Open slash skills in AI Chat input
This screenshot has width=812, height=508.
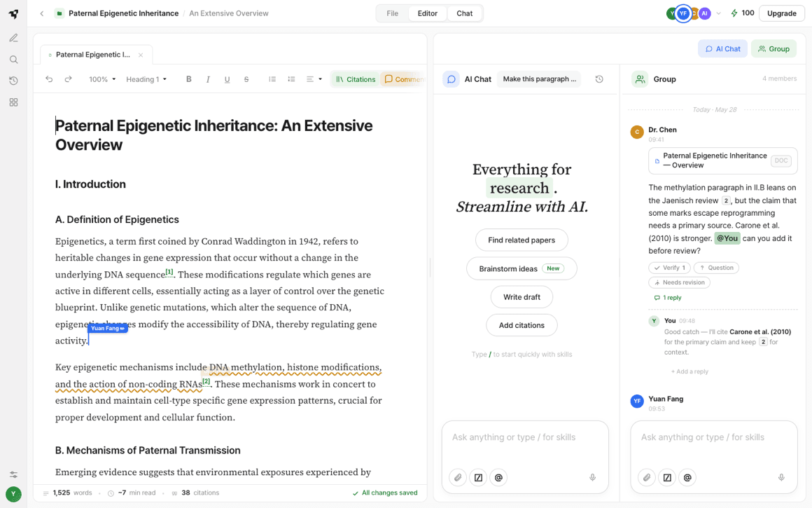[479, 477]
